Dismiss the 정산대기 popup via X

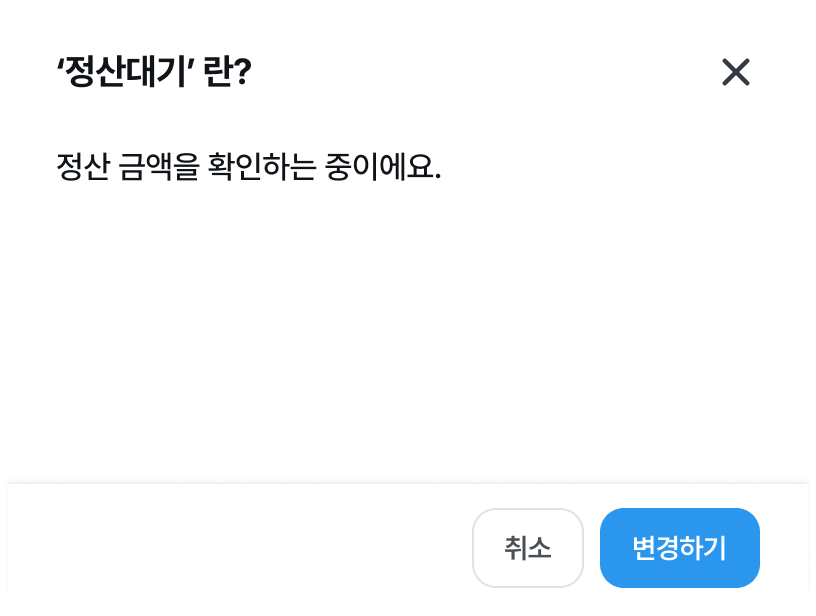735,72
